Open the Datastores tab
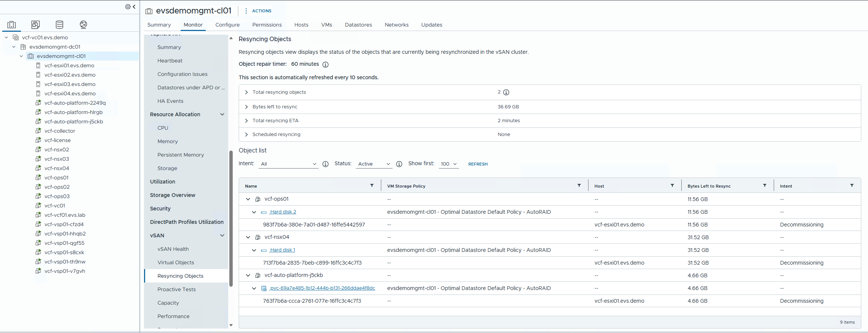 point(358,25)
